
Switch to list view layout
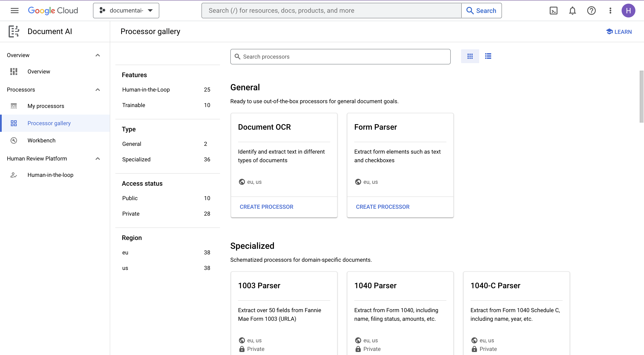coord(488,56)
